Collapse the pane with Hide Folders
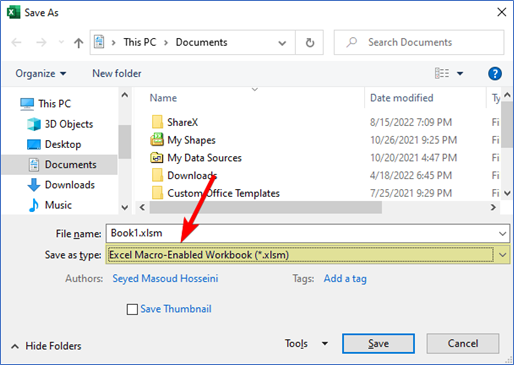 click(x=46, y=346)
